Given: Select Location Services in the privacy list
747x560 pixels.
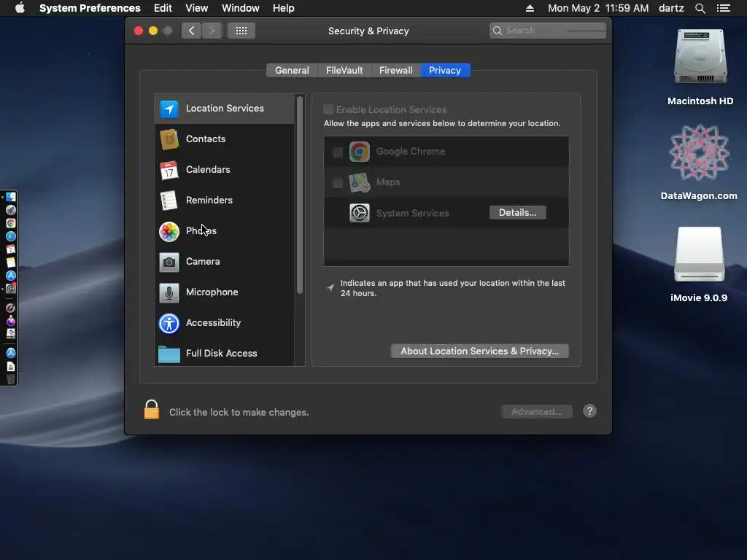Looking at the screenshot, I should [225, 109].
